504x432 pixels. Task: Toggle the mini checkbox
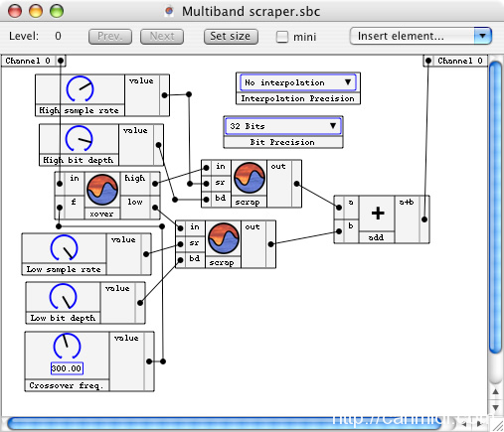pyautogui.click(x=282, y=37)
